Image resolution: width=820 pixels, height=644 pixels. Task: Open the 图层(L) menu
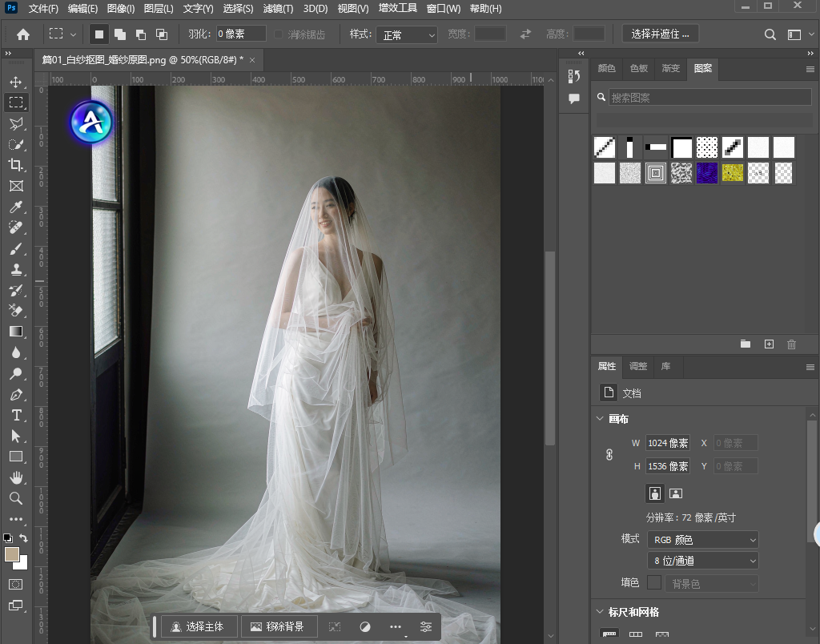[159, 8]
